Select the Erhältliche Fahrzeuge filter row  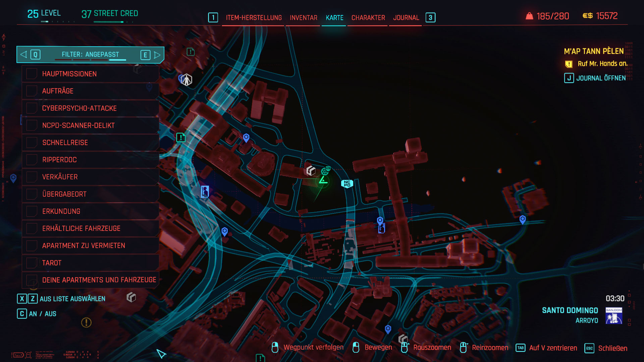pyautogui.click(x=90, y=228)
